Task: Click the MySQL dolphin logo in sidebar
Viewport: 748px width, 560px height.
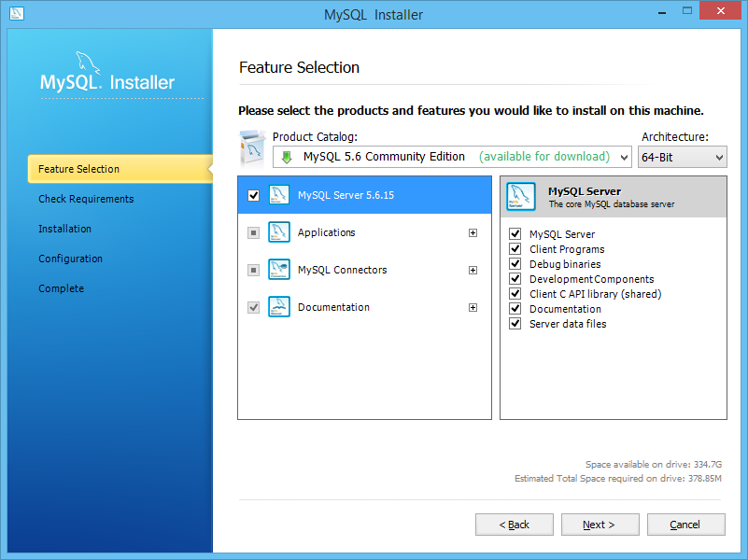Action: pos(89,63)
